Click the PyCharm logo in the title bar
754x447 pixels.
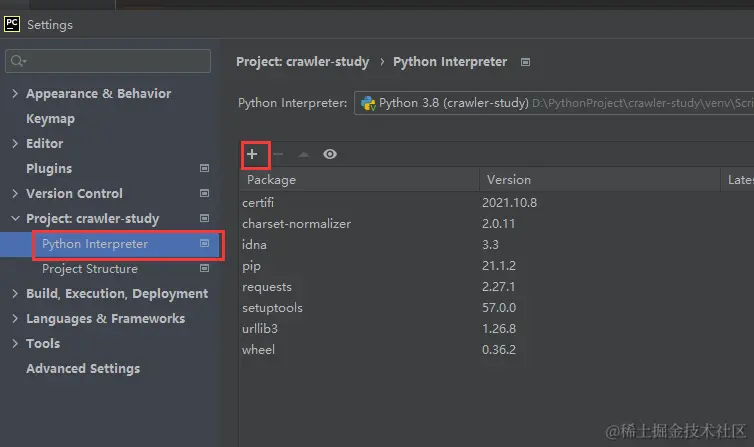point(12,24)
